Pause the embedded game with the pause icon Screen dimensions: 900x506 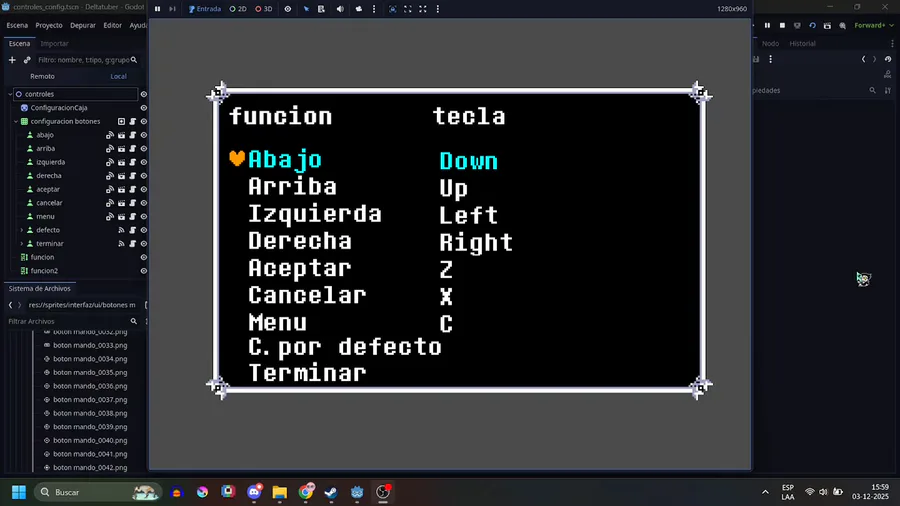pos(157,9)
